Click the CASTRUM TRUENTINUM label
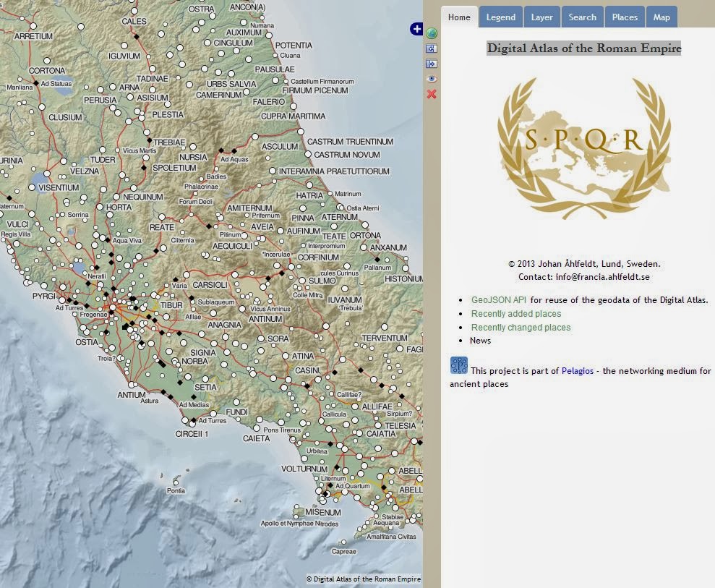Image resolution: width=715 pixels, height=588 pixels. pos(350,142)
